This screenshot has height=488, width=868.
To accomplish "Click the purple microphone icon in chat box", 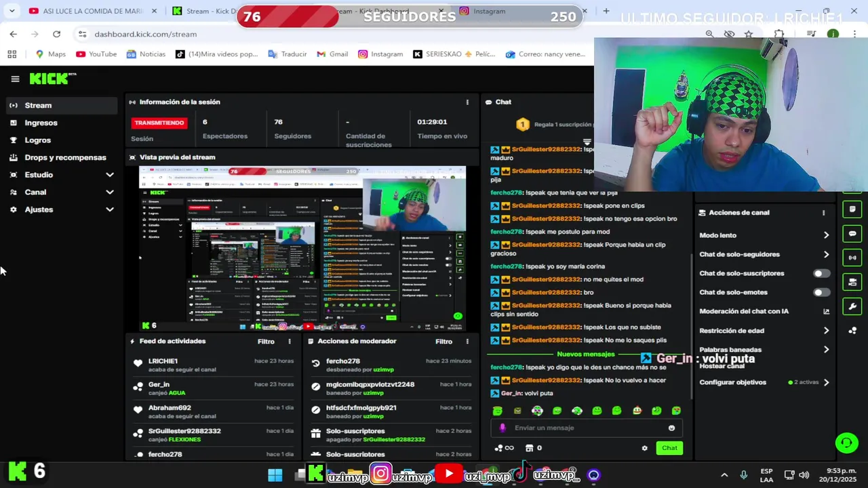I will (502, 428).
